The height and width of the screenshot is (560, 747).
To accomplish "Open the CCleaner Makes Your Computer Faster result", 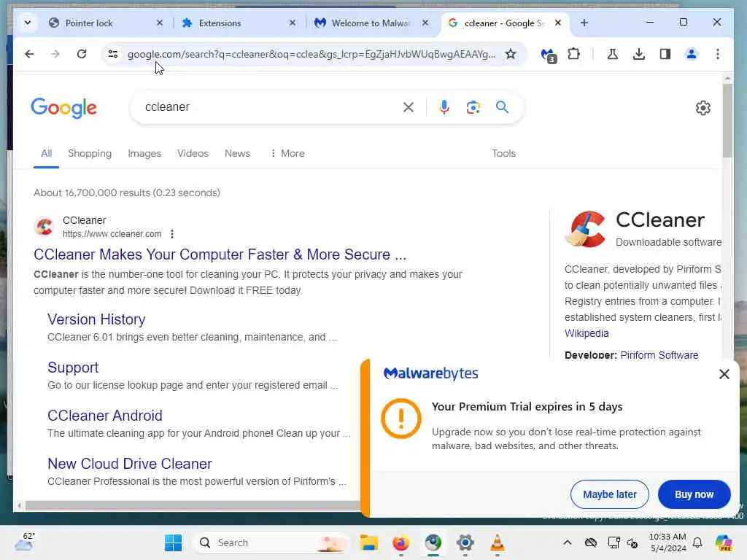I will [220, 254].
